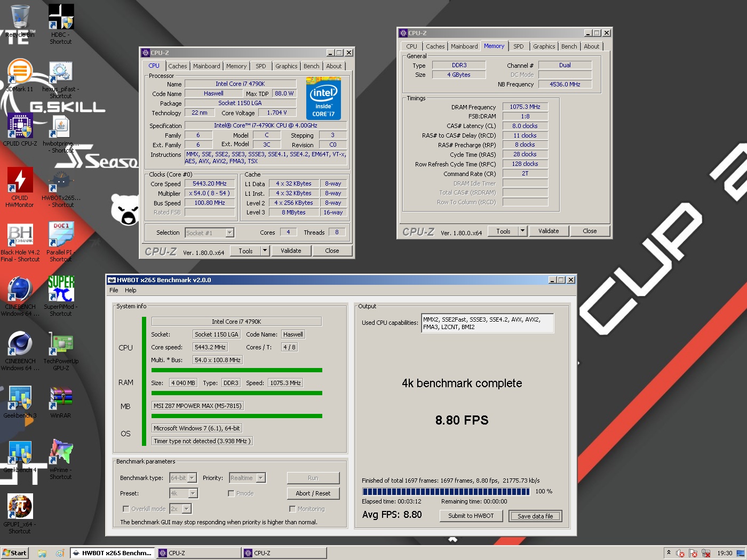Click the Core Speed 5443.20 MHz field
This screenshot has height=560, width=747.
point(210,183)
